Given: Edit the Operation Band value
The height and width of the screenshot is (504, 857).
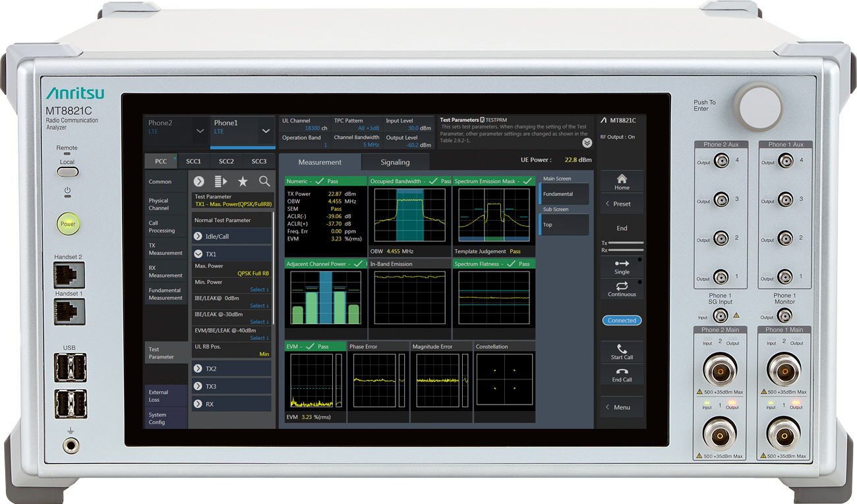Looking at the screenshot, I should (x=305, y=141).
